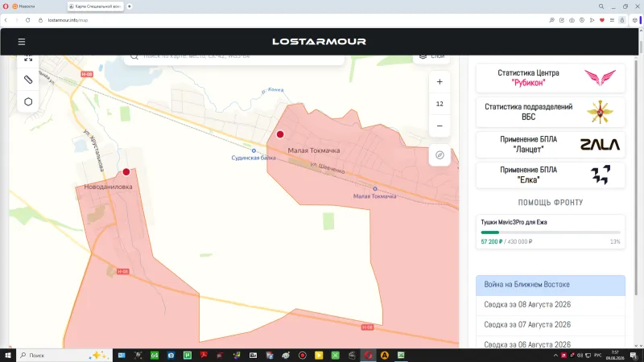Show hidden system tray icons chevron
The width and height of the screenshot is (644, 362).
[555, 356]
